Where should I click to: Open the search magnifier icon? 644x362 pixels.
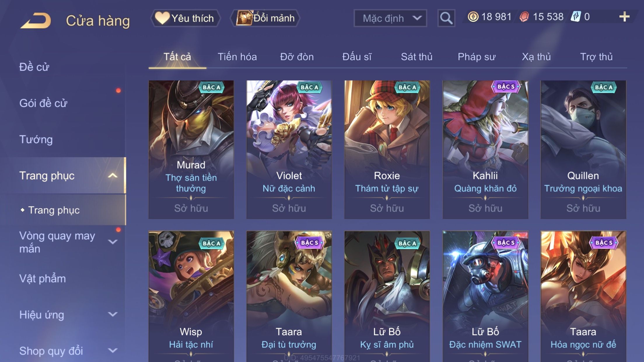pos(446,18)
